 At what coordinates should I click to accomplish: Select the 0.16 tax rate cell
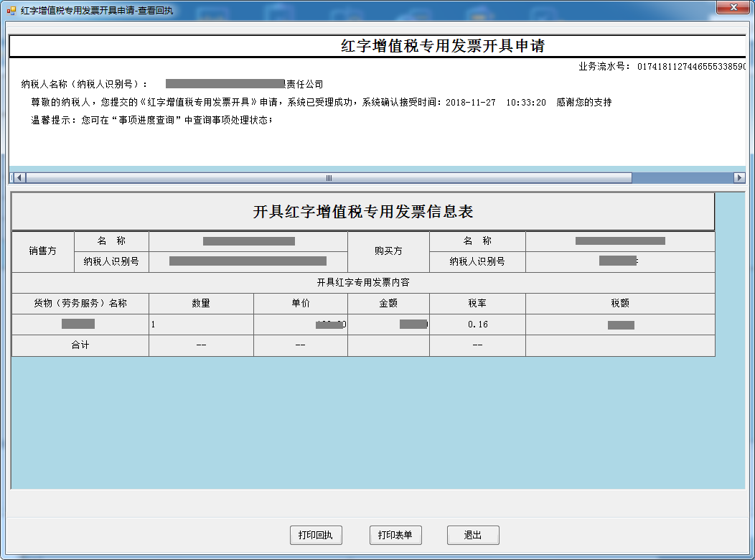(x=477, y=325)
